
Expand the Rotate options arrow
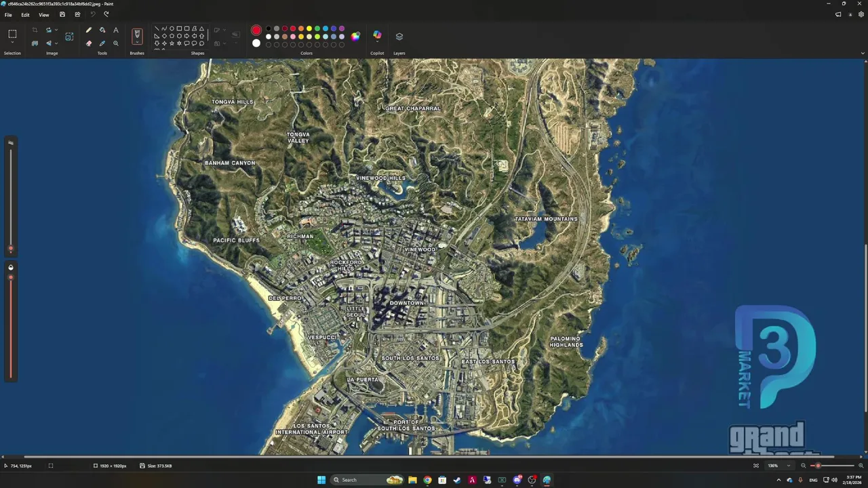[x=56, y=30]
